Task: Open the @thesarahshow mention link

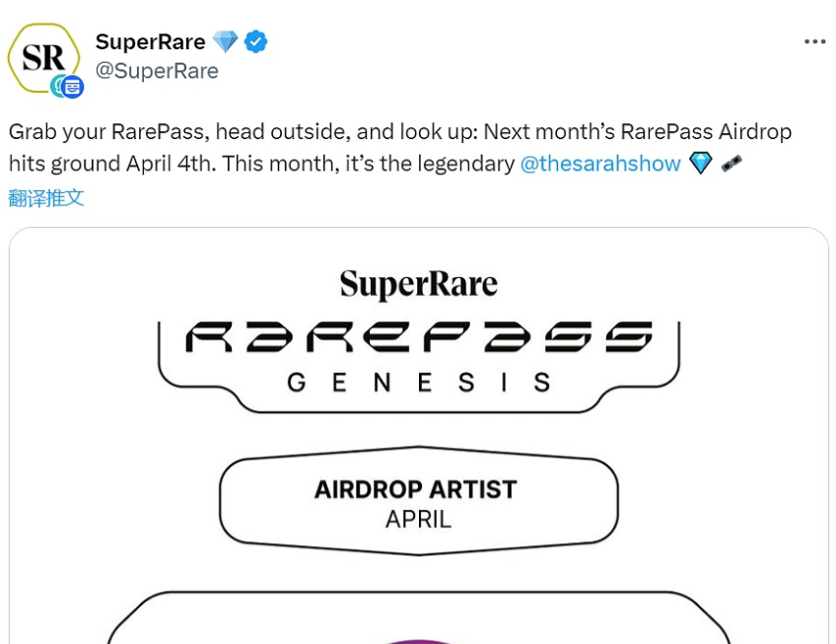Action: (x=599, y=164)
